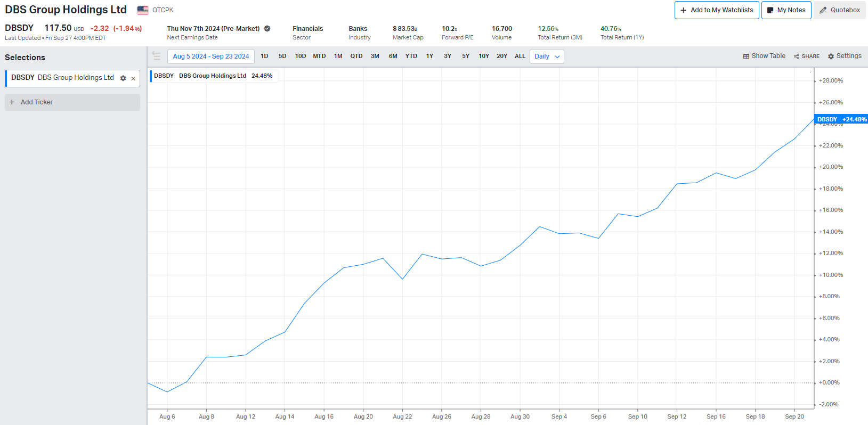Image resolution: width=868 pixels, height=425 pixels.
Task: Select the ALL time range
Action: click(520, 56)
